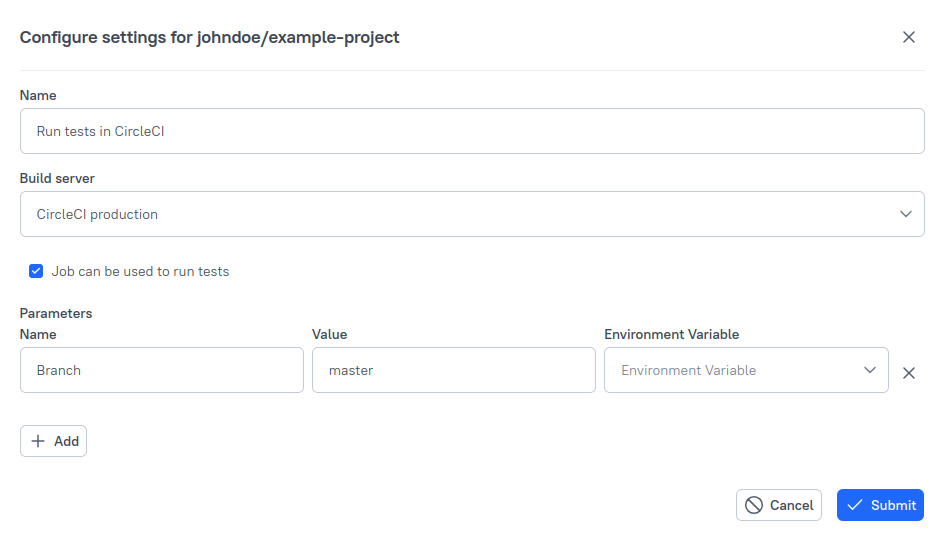Open the Environment Variable dropdown

[x=735, y=370]
